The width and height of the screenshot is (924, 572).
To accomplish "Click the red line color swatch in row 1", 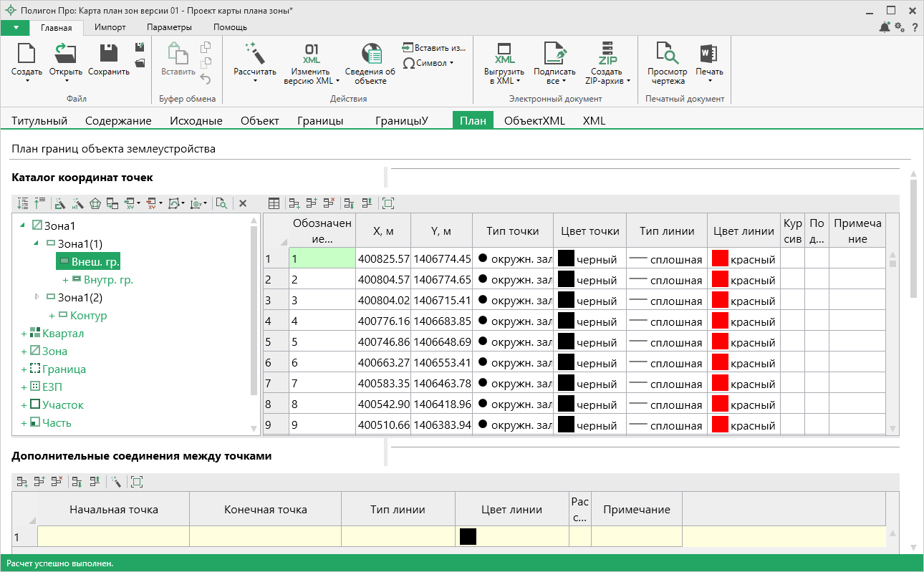I will tap(720, 258).
